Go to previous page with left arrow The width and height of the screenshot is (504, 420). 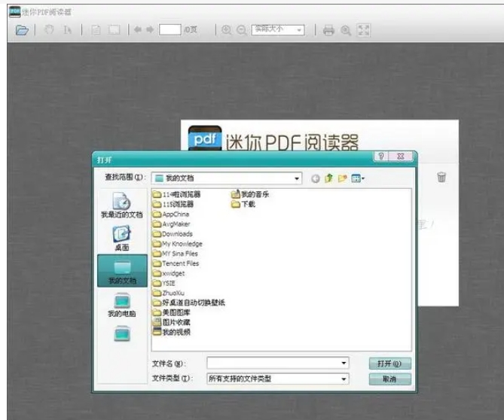(x=138, y=30)
